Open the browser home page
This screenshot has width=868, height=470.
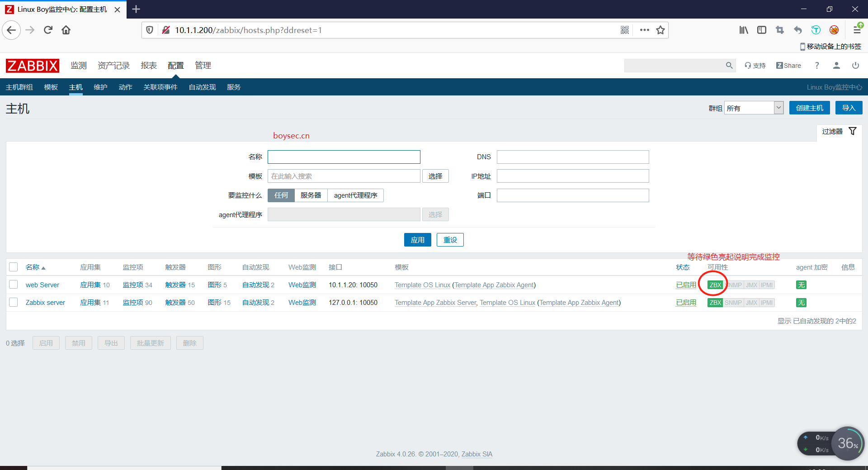coord(66,30)
